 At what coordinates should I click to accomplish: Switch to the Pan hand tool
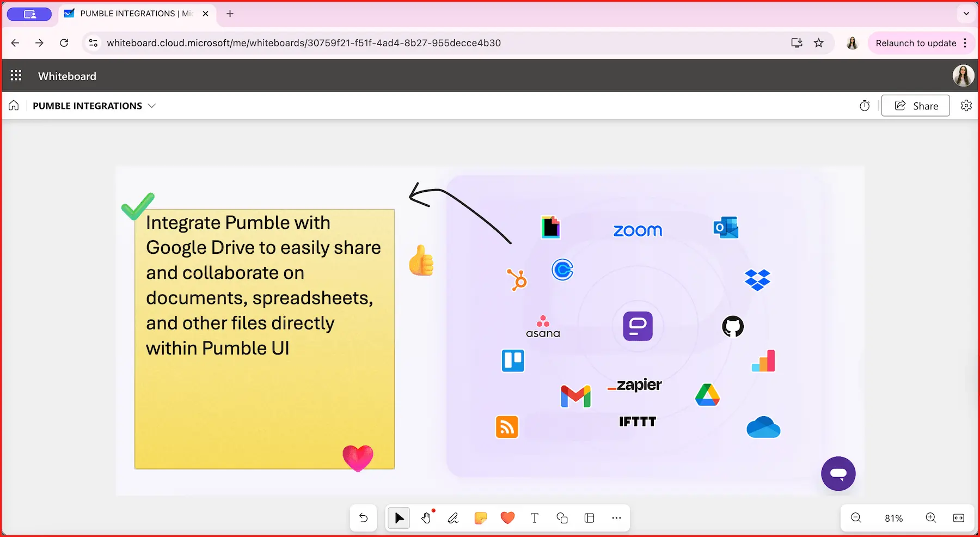(426, 518)
